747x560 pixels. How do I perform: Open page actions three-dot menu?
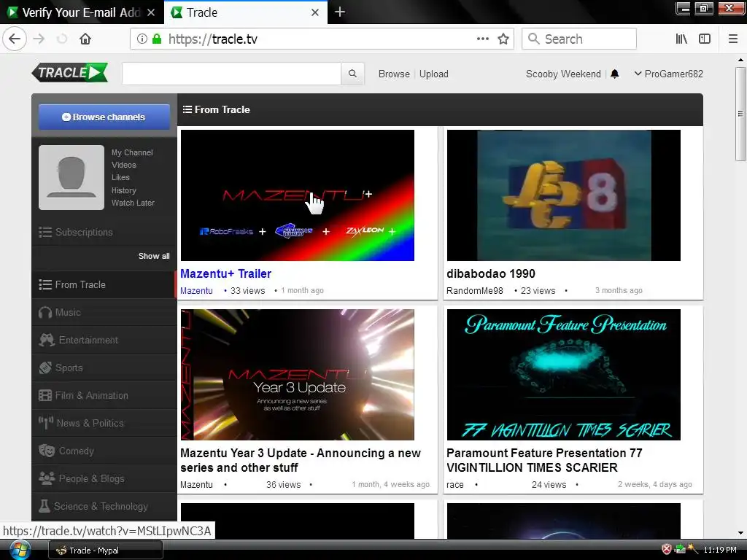point(483,39)
